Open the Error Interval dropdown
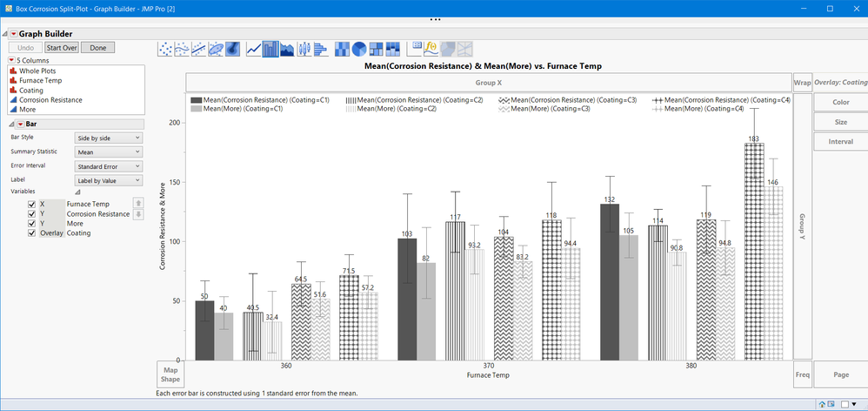 pos(109,166)
